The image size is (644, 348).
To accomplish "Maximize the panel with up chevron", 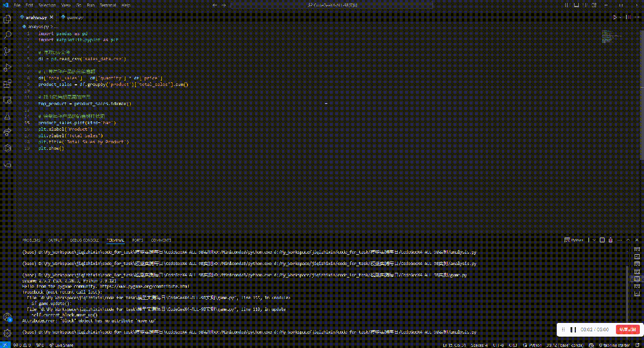I will 628,240.
